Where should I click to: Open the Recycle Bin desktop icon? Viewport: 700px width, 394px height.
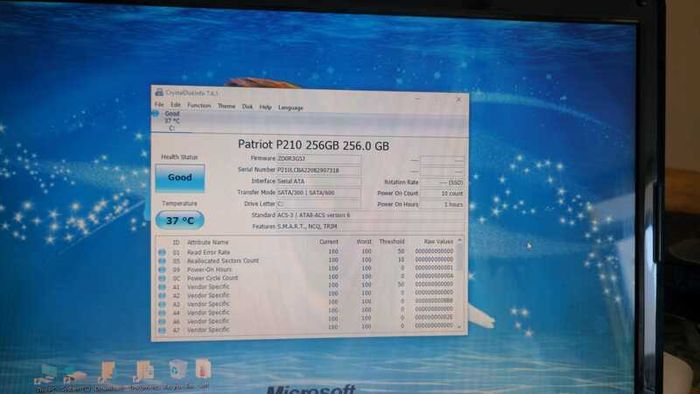[177, 370]
